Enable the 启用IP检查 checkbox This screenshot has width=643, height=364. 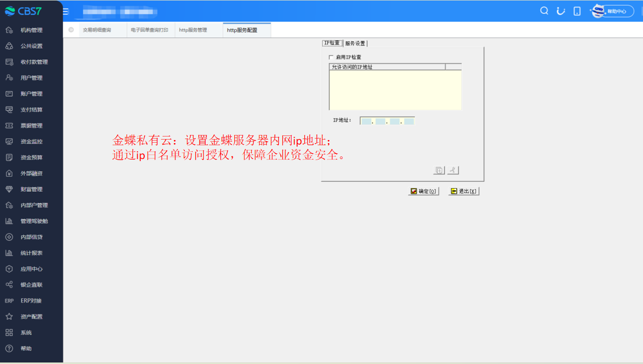tap(331, 57)
